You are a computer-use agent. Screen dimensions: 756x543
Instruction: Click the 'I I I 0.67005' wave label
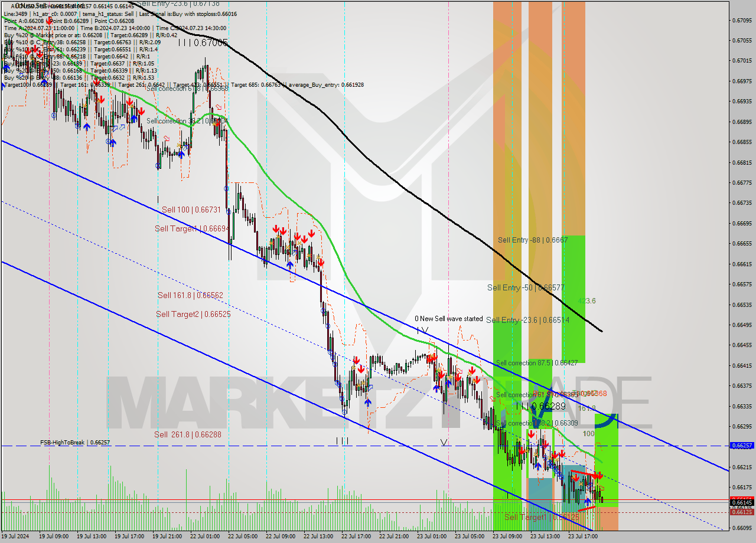[203, 42]
